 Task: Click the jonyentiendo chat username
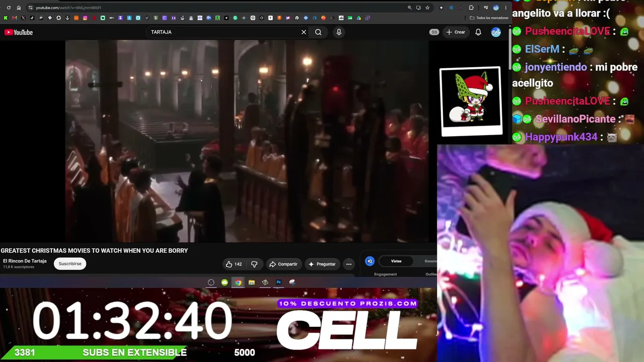[555, 67]
